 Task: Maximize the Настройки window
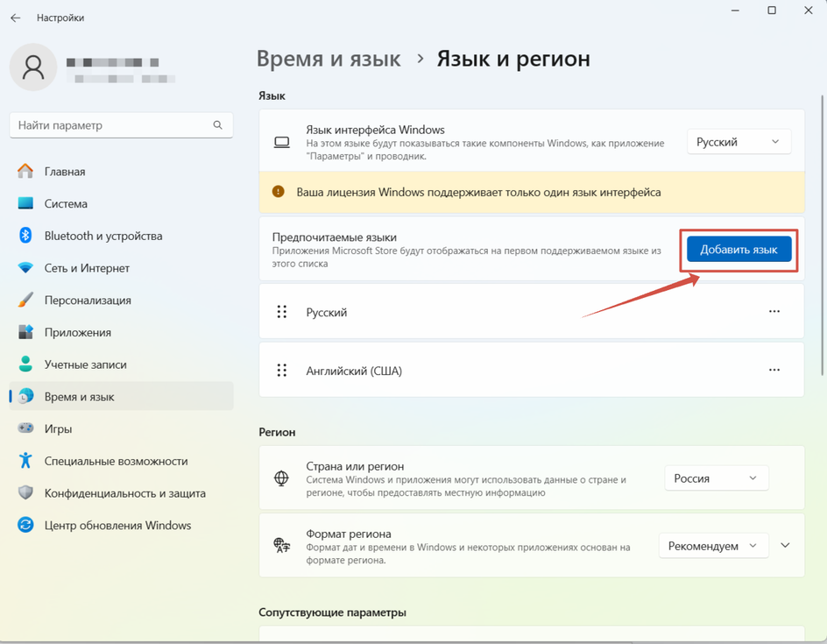coord(772,11)
